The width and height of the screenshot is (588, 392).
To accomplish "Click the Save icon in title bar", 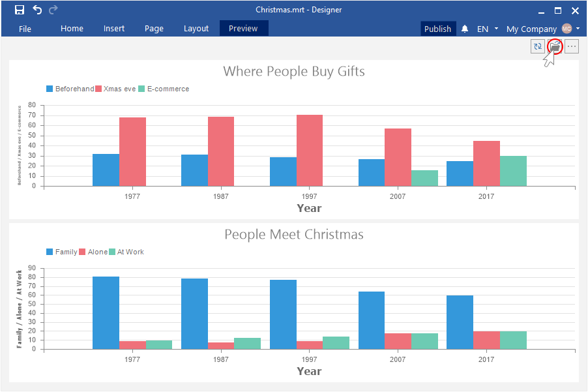I will tap(20, 10).
